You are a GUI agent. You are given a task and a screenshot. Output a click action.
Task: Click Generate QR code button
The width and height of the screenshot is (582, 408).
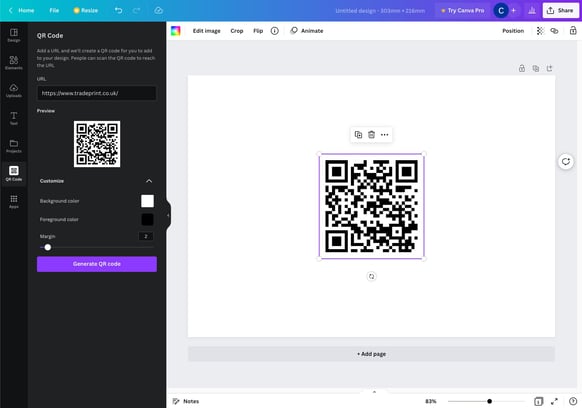[x=97, y=264]
